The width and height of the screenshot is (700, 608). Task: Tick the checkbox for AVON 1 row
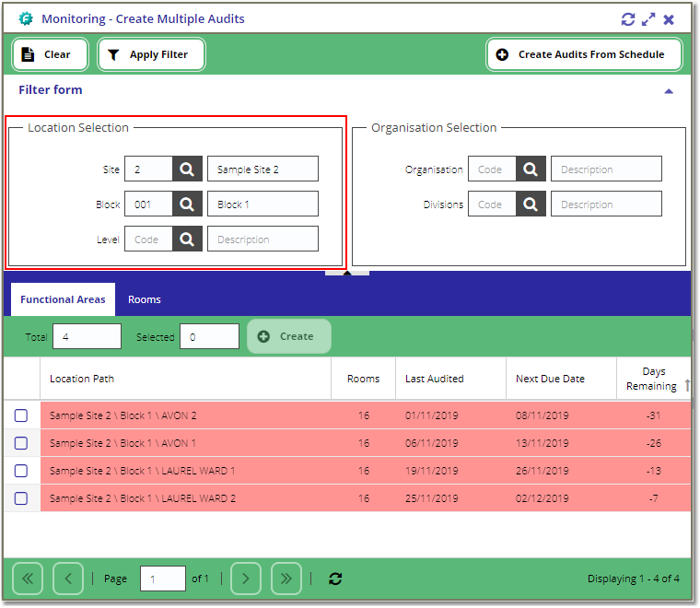pyautogui.click(x=21, y=443)
